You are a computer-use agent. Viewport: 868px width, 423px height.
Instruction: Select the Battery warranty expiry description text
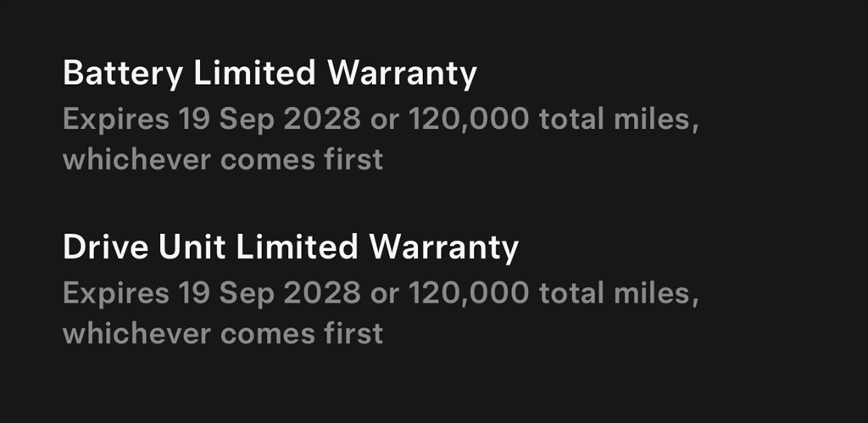(381, 138)
